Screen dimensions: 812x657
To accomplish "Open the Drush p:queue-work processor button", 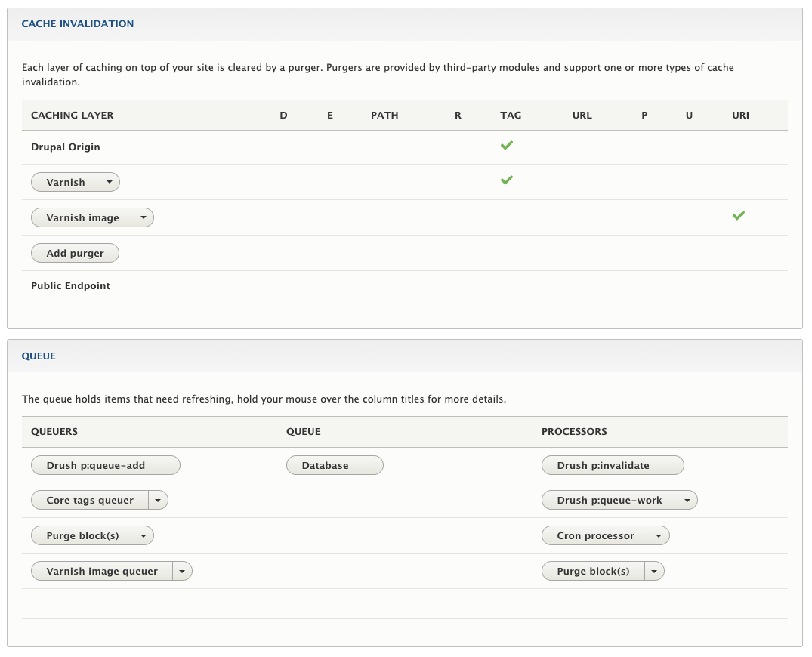I will (610, 500).
